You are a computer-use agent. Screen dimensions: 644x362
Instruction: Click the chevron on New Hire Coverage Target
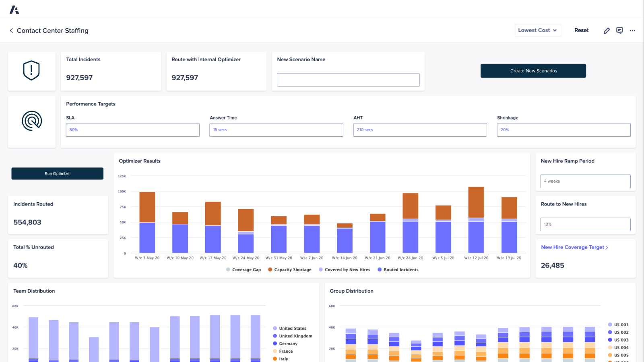607,247
